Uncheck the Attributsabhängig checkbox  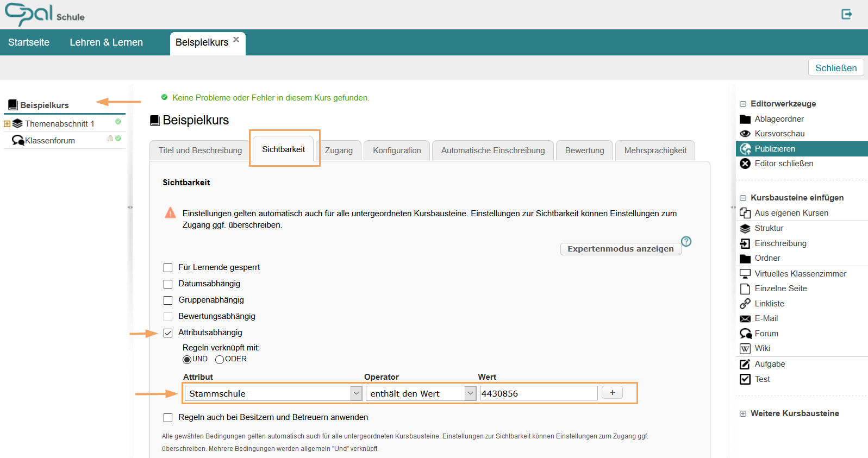[x=168, y=333]
